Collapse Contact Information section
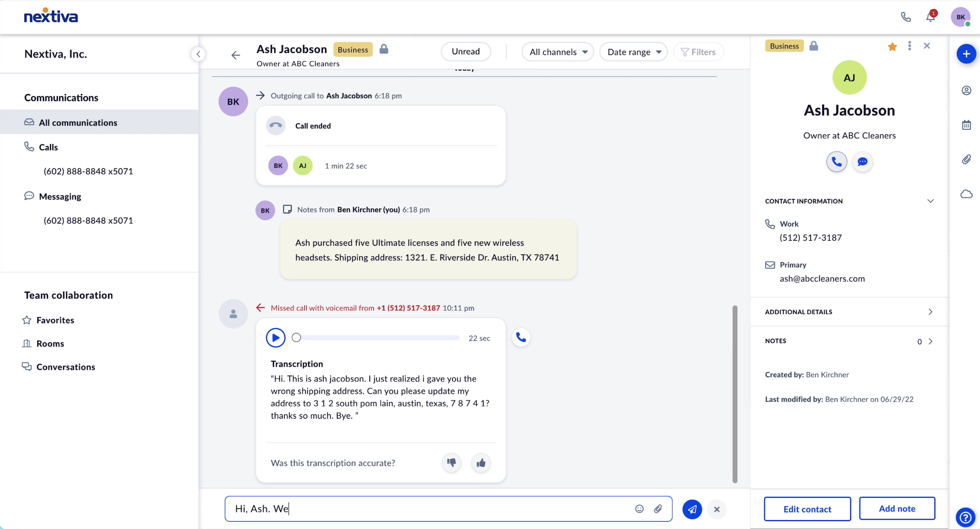The width and height of the screenshot is (980, 529). pos(930,201)
